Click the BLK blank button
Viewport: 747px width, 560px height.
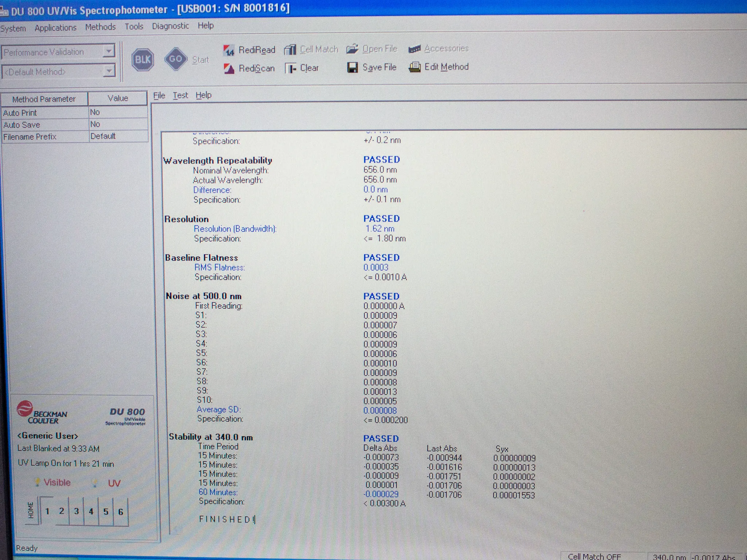pyautogui.click(x=143, y=59)
